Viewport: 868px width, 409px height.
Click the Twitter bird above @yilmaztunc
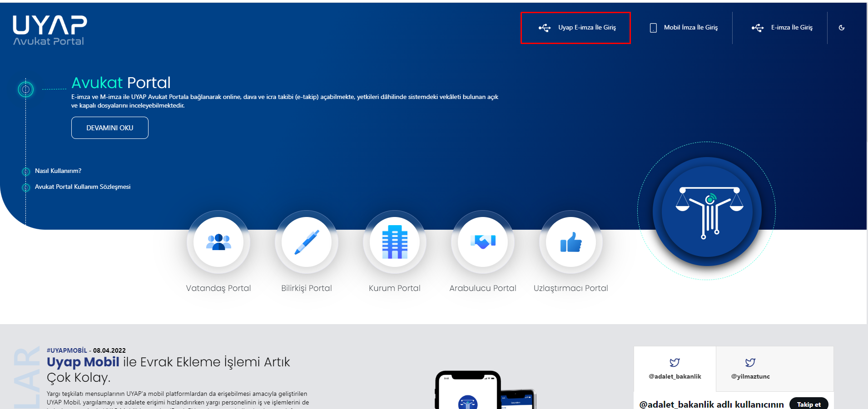(x=750, y=362)
